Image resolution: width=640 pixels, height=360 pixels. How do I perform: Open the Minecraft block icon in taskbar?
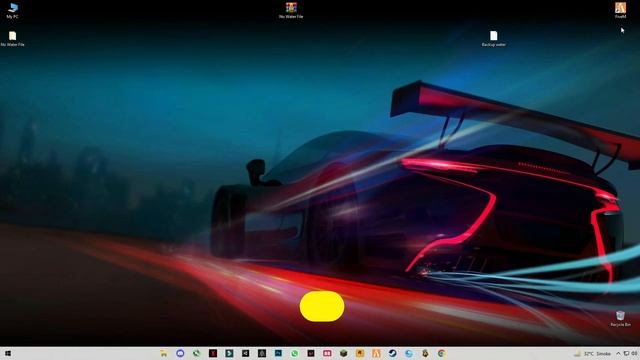(x=343, y=353)
